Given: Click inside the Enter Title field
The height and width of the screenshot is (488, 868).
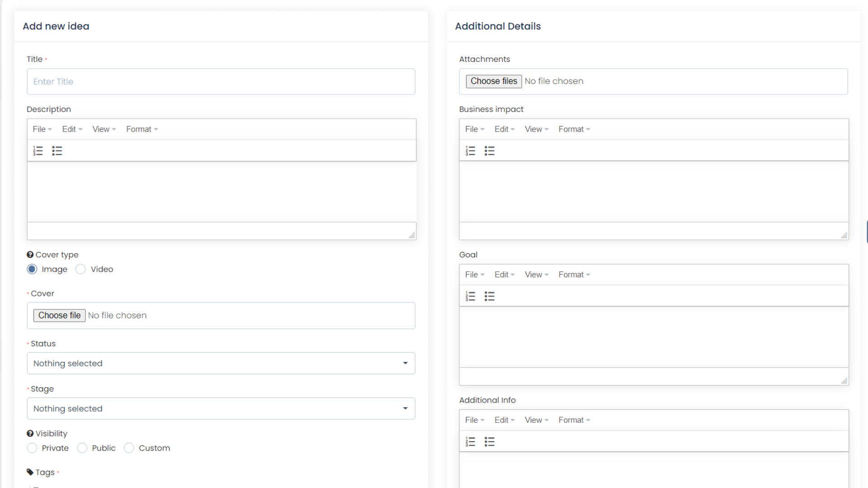Looking at the screenshot, I should (221, 81).
